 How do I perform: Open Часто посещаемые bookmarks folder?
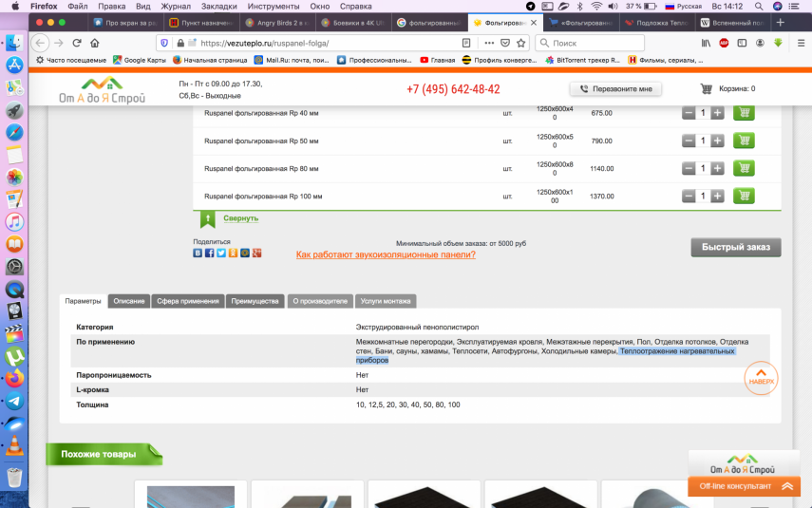pyautogui.click(x=71, y=60)
